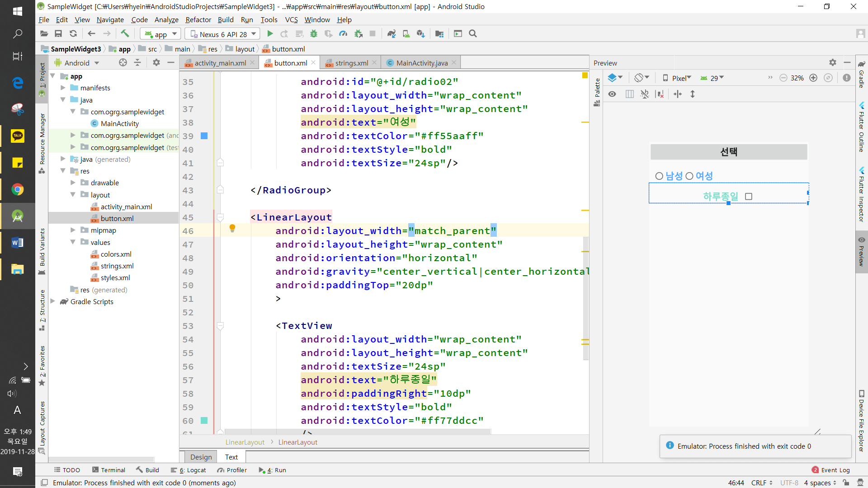
Task: Toggle the View Options eye icon in the Preview
Action: pyautogui.click(x=612, y=94)
